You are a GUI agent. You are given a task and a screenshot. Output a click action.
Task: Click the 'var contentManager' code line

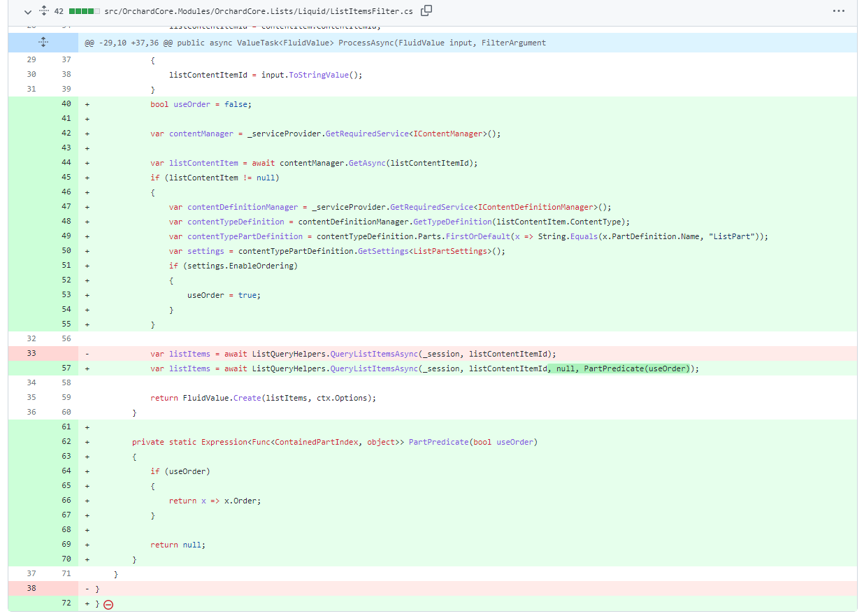pos(326,134)
